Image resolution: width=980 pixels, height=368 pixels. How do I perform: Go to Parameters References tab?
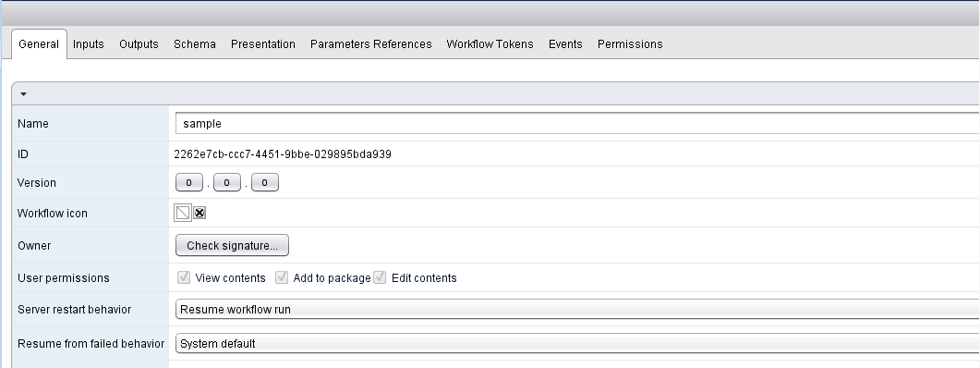370,44
